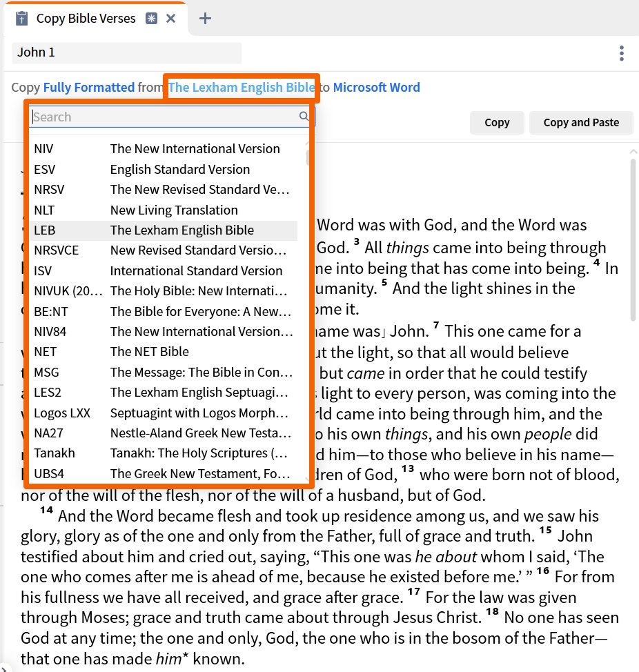
Task: Click the Copy button
Action: (497, 123)
